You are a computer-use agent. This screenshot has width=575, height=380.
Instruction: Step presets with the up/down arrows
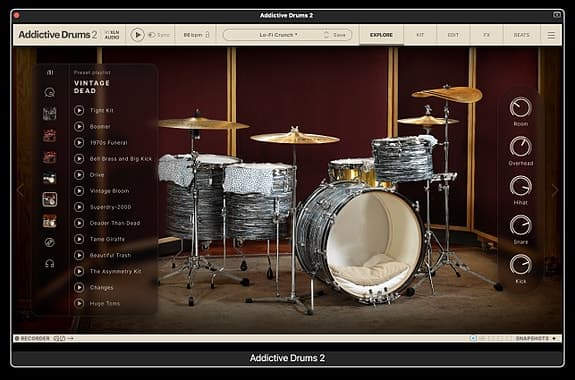[326, 35]
